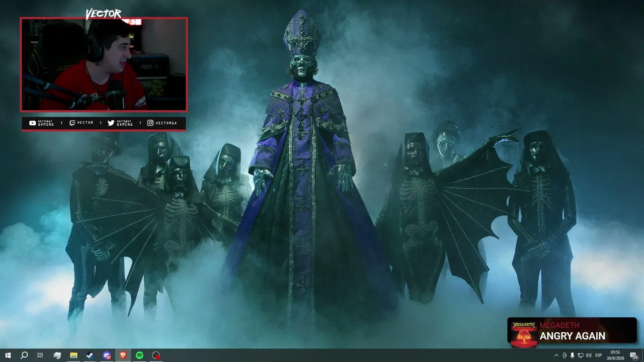Image resolution: width=644 pixels, height=362 pixels.
Task: Open Discord with the 9+ badge
Action: (x=107, y=355)
